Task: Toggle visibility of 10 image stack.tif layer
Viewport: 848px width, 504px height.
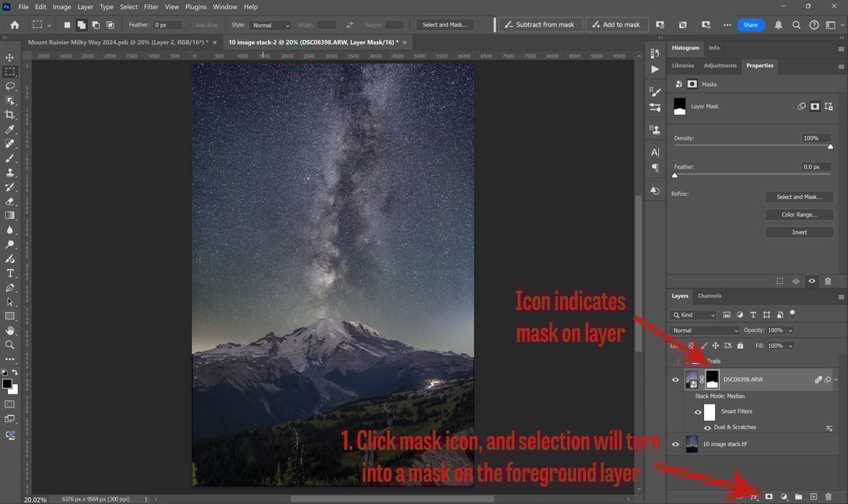Action: tap(675, 445)
